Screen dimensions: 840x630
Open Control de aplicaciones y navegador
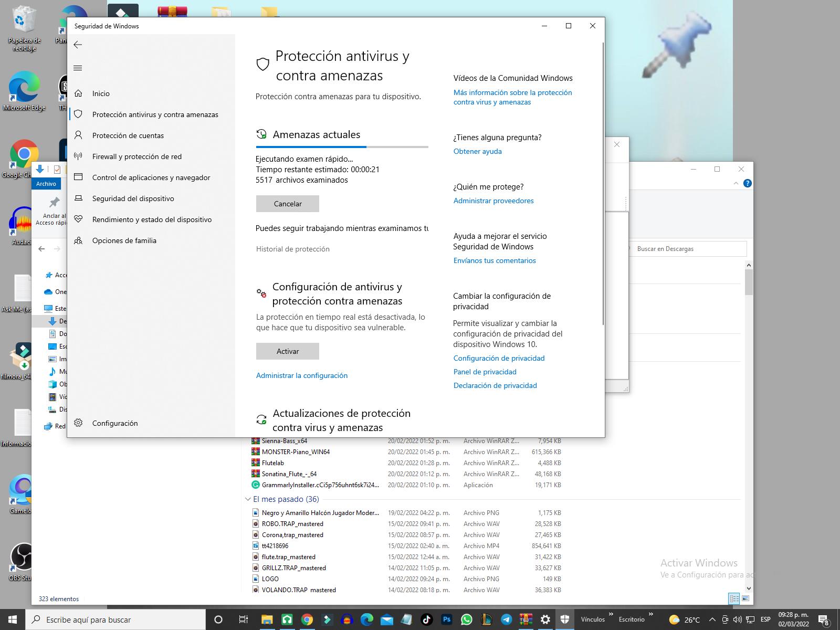point(151,177)
